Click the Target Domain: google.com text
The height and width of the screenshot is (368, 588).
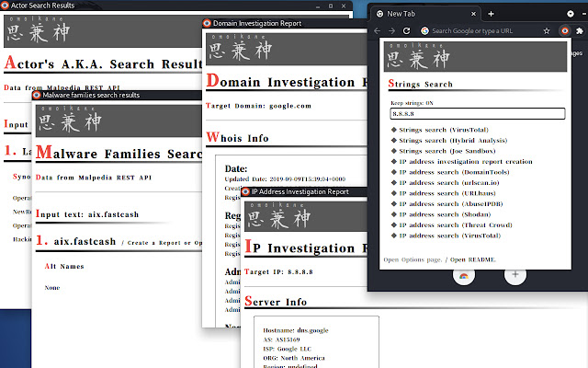[x=258, y=106]
